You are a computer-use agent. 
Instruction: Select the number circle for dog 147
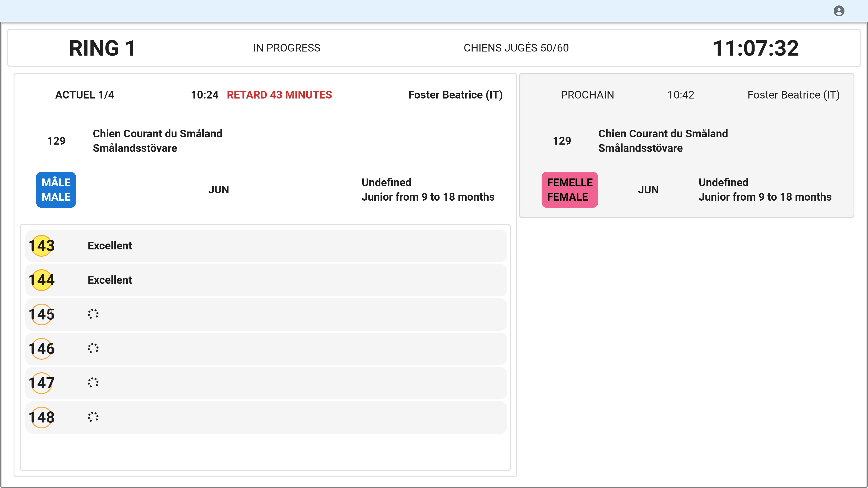tap(41, 383)
